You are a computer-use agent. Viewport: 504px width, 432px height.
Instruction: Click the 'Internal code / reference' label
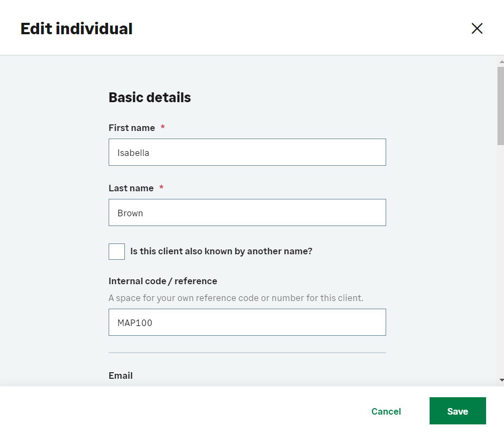[163, 281]
